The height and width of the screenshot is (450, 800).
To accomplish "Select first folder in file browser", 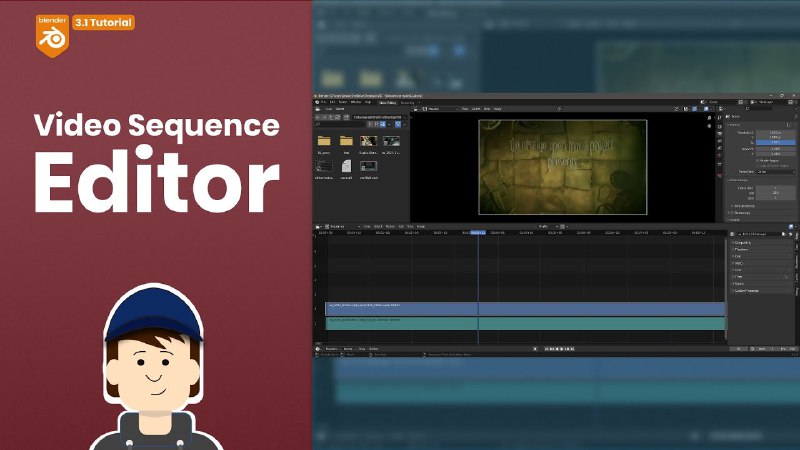I will tap(324, 143).
